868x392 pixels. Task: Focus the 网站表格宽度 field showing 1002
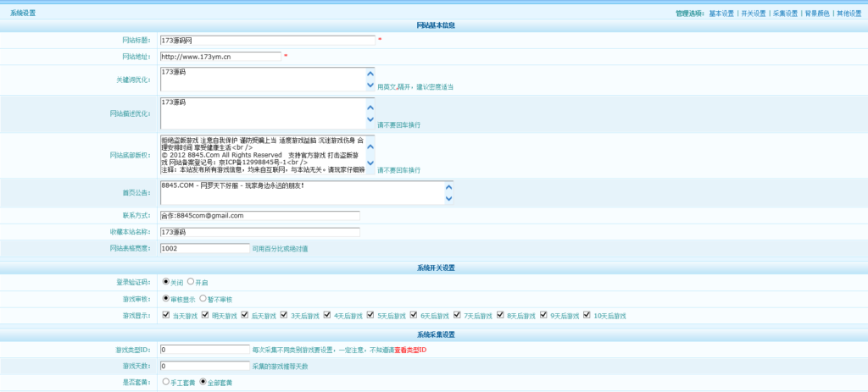203,249
